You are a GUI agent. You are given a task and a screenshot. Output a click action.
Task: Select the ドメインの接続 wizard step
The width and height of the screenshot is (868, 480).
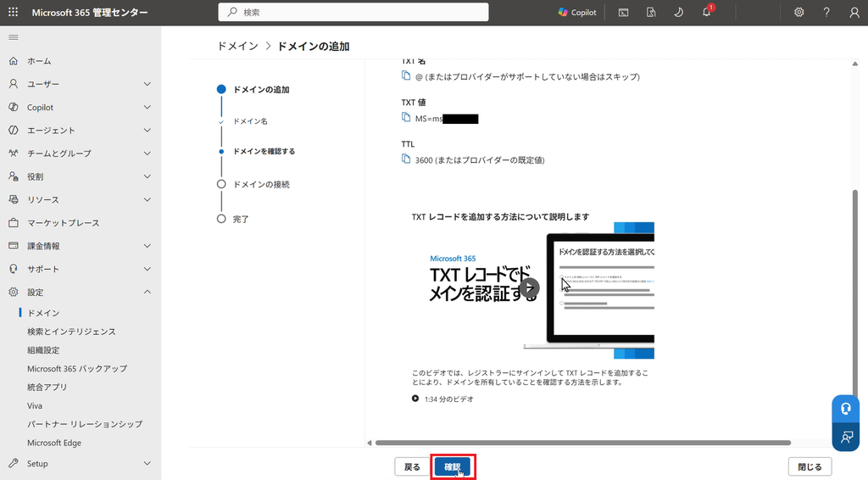point(261,184)
